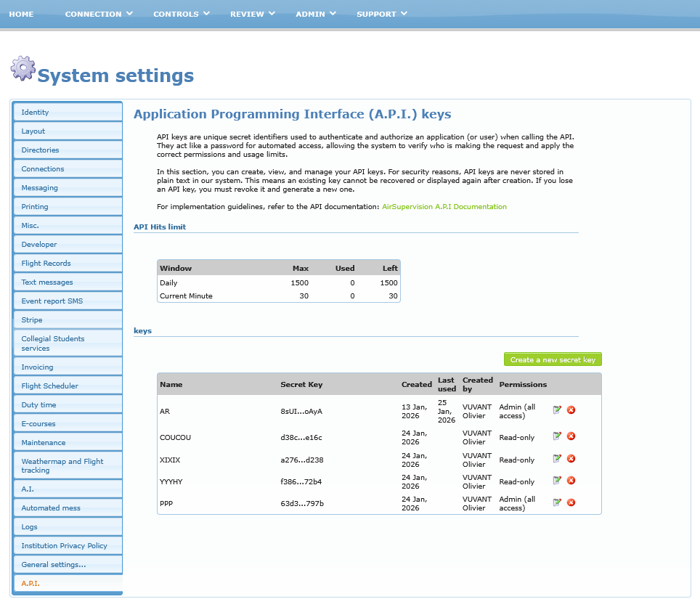Click the System settings gear icon
700x607 pixels.
23,68
